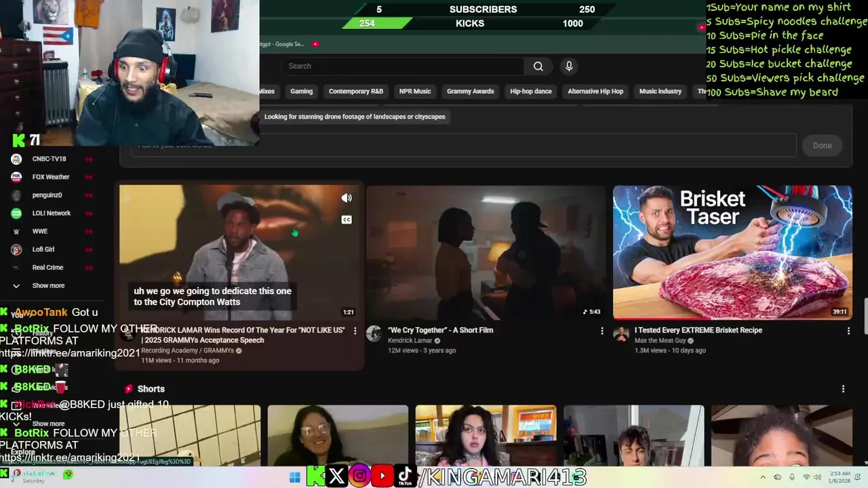Click the Shorts logo icon
Viewport: 868px width, 488px height.
tap(128, 389)
